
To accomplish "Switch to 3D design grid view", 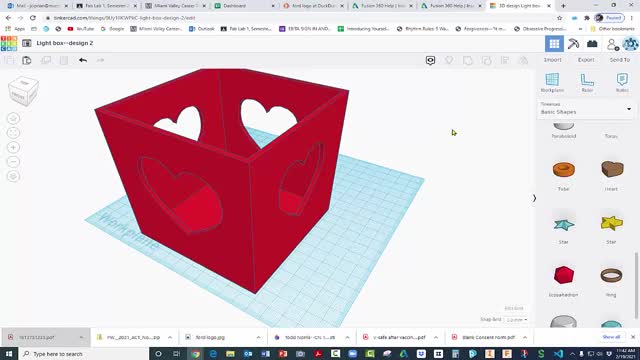I will tap(554, 43).
